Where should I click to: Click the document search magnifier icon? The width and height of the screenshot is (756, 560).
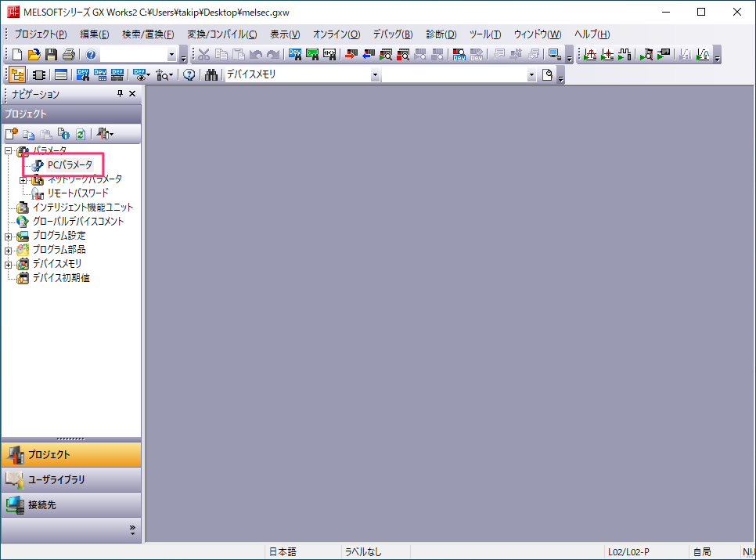(547, 74)
